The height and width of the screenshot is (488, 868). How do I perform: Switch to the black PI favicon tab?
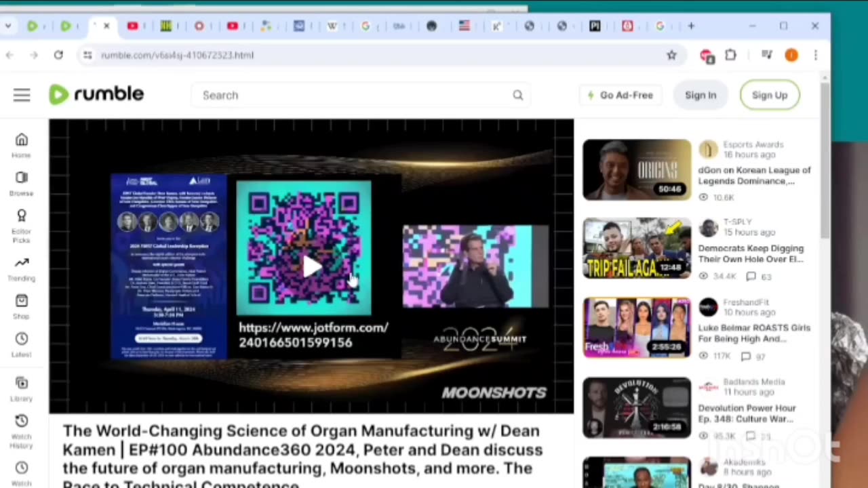pos(595,26)
